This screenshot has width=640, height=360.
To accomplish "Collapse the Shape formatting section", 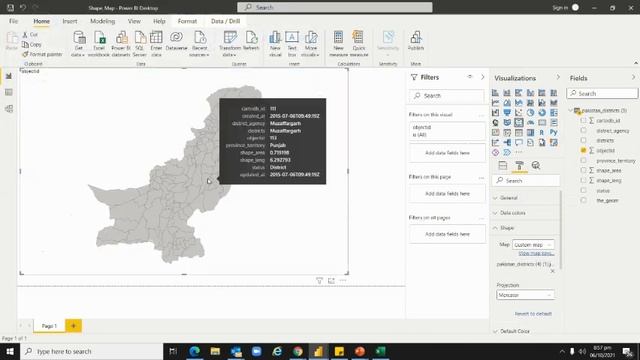I will [526, 228].
